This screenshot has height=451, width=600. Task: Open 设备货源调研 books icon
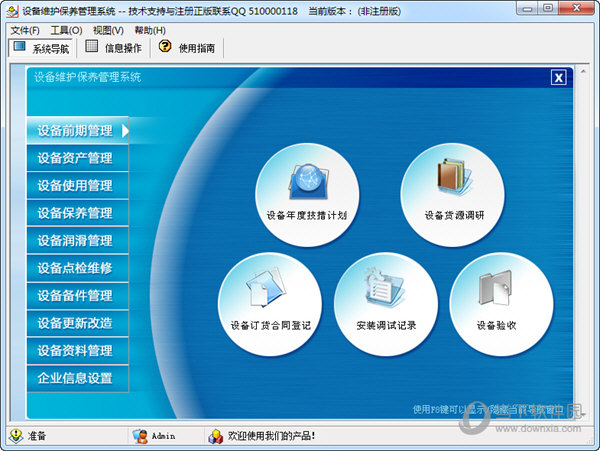coord(455,177)
